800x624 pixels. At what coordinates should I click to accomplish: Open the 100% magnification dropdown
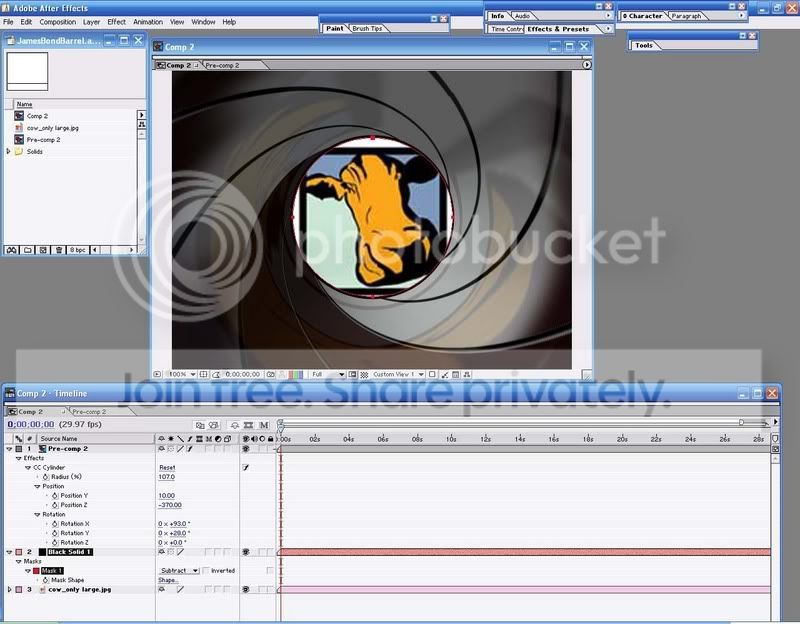point(182,375)
